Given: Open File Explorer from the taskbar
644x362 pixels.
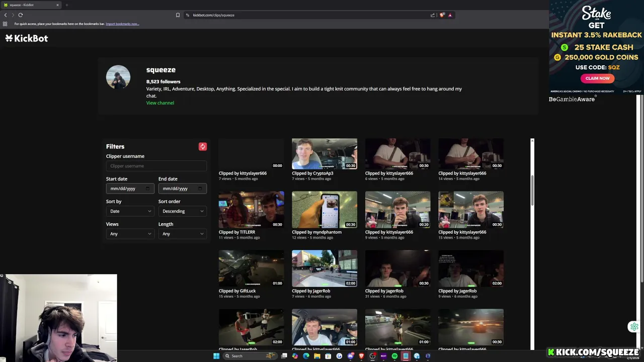Looking at the screenshot, I should coord(317,356).
